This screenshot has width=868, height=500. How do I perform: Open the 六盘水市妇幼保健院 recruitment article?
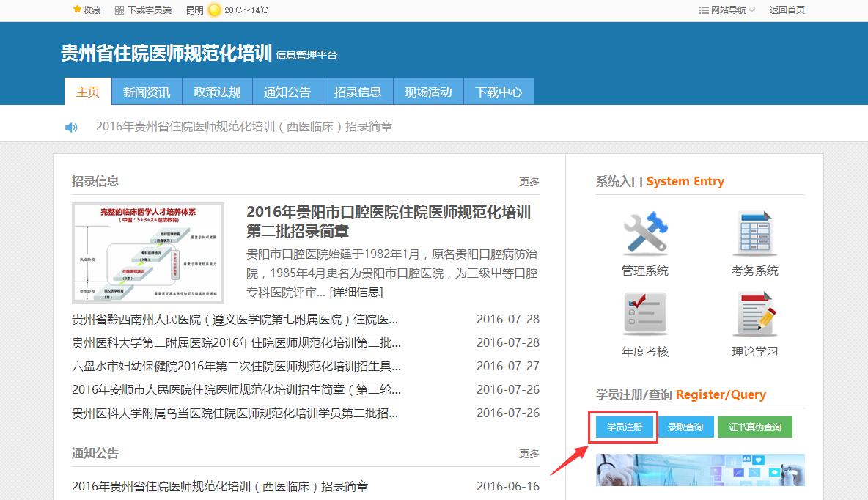(x=236, y=366)
